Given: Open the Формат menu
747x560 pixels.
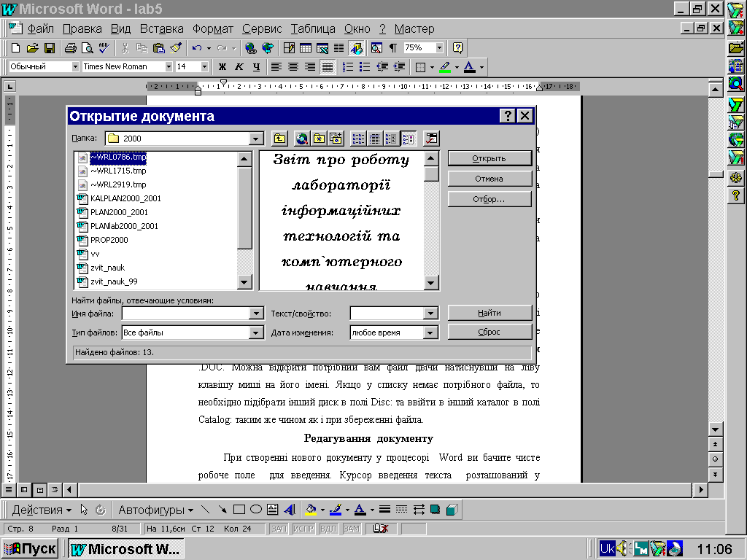Looking at the screenshot, I should pyautogui.click(x=213, y=29).
